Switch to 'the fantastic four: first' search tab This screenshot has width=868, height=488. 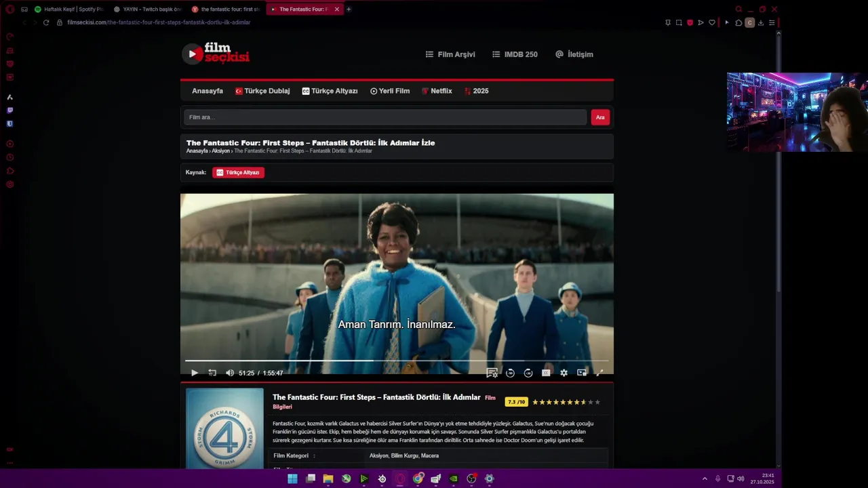[226, 9]
